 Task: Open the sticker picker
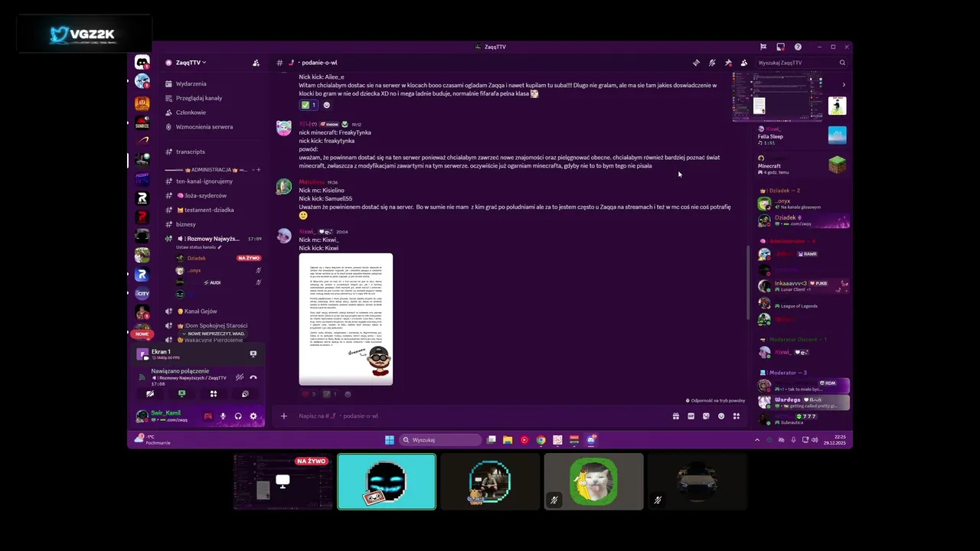click(706, 416)
